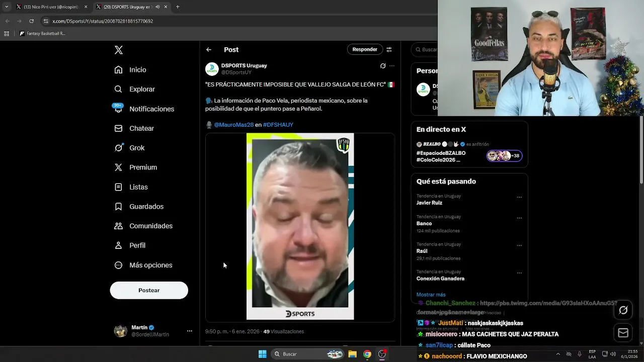Image resolution: width=644 pixels, height=362 pixels.
Task: Click page vertical scrollbar
Action: coord(641,151)
